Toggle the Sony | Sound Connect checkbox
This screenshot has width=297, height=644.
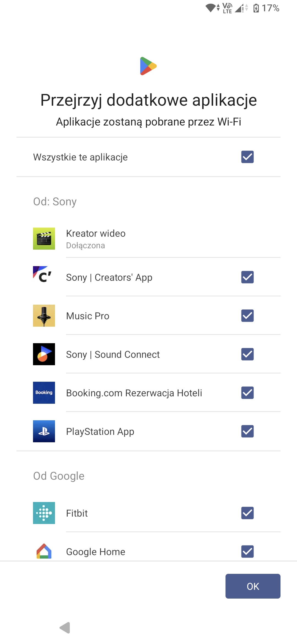pyautogui.click(x=248, y=354)
